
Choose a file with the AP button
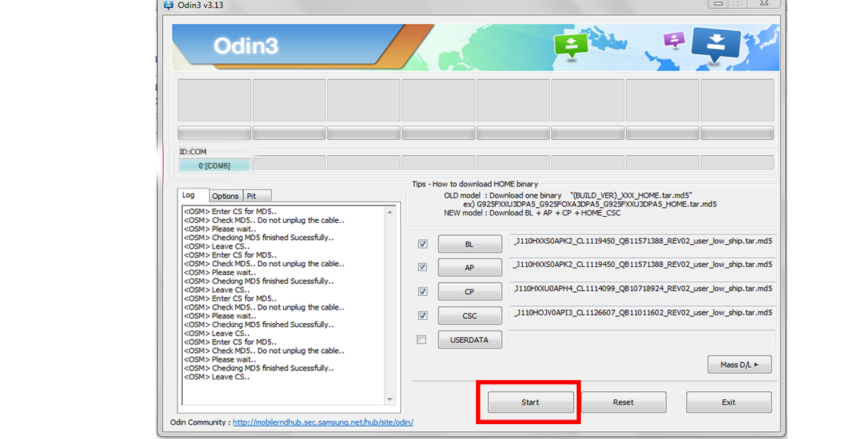470,268
